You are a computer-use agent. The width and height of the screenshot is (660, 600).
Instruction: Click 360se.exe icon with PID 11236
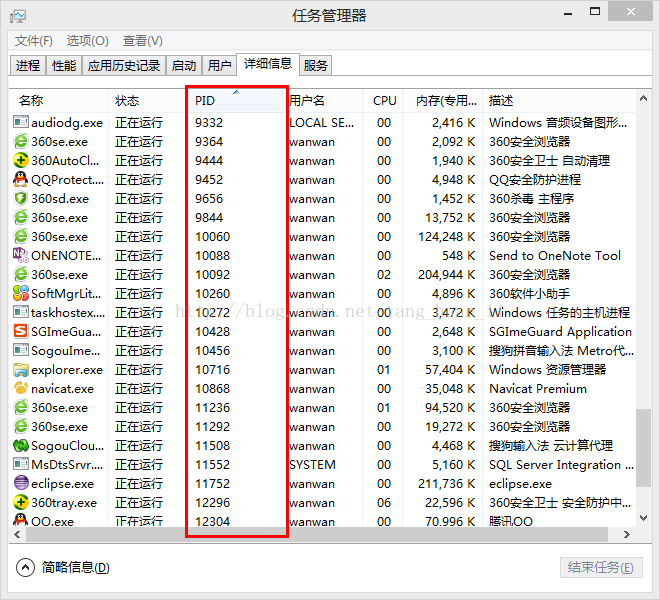point(21,407)
